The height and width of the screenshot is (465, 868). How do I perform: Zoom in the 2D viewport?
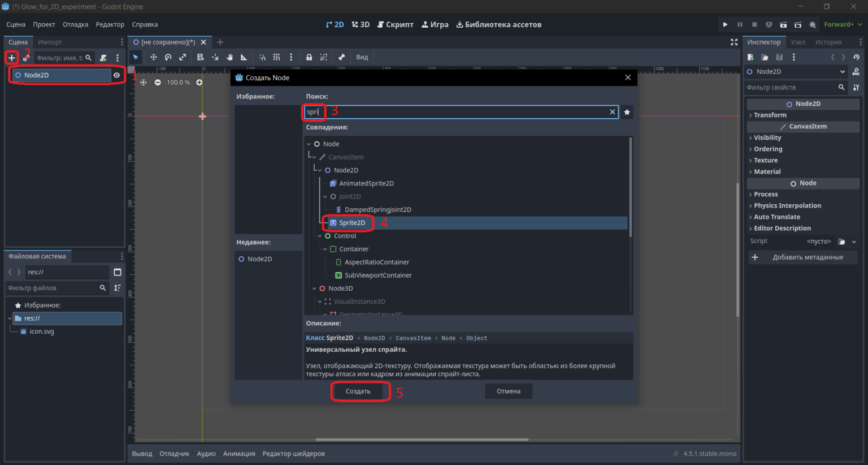point(199,83)
